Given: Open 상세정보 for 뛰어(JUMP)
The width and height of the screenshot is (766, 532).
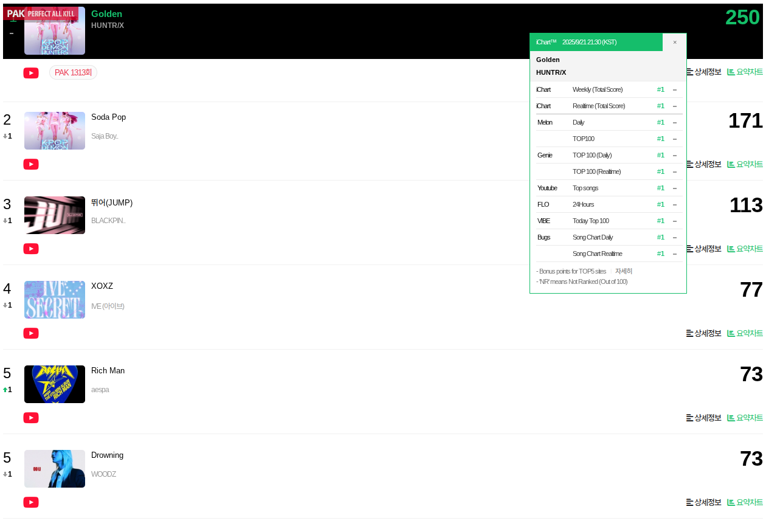Looking at the screenshot, I should (703, 249).
